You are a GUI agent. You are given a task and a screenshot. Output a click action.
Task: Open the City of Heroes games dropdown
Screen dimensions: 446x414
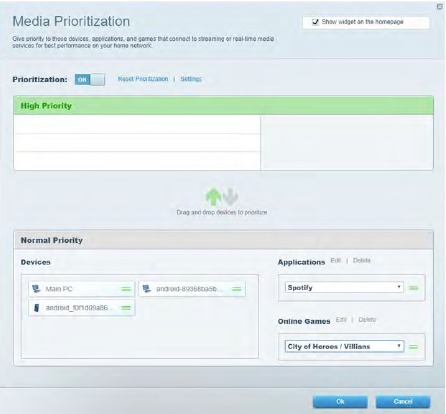(344, 346)
